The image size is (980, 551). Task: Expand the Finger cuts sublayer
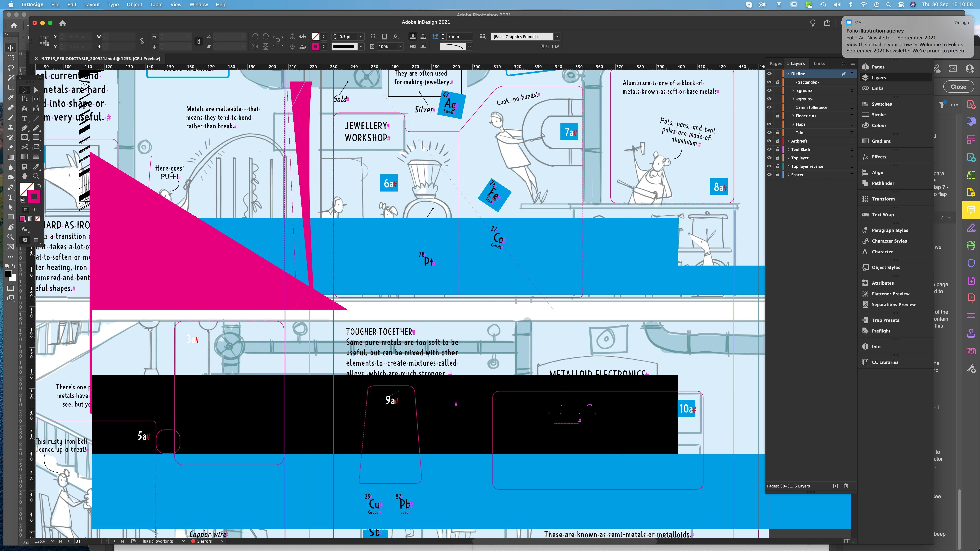coord(793,116)
